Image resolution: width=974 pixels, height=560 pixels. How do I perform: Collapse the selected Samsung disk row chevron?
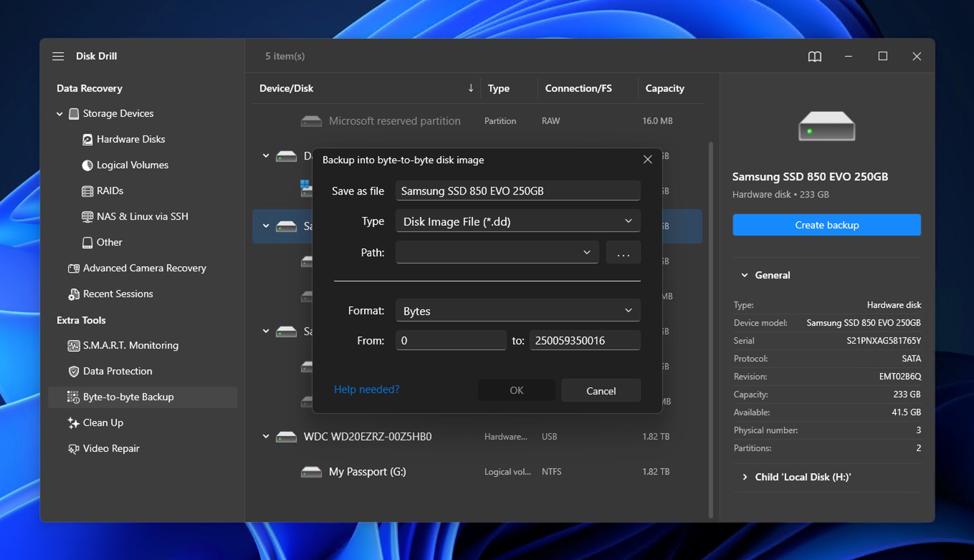266,226
